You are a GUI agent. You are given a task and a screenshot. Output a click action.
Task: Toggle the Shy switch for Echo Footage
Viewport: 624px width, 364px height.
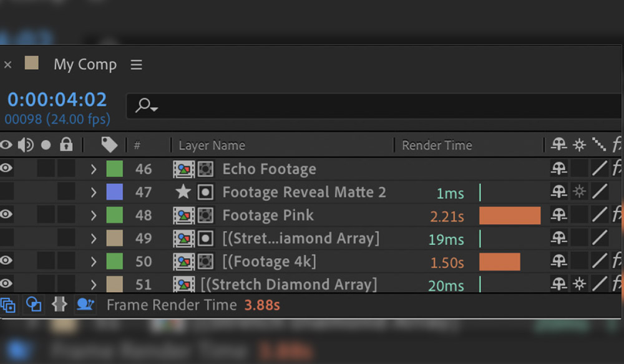tap(559, 168)
